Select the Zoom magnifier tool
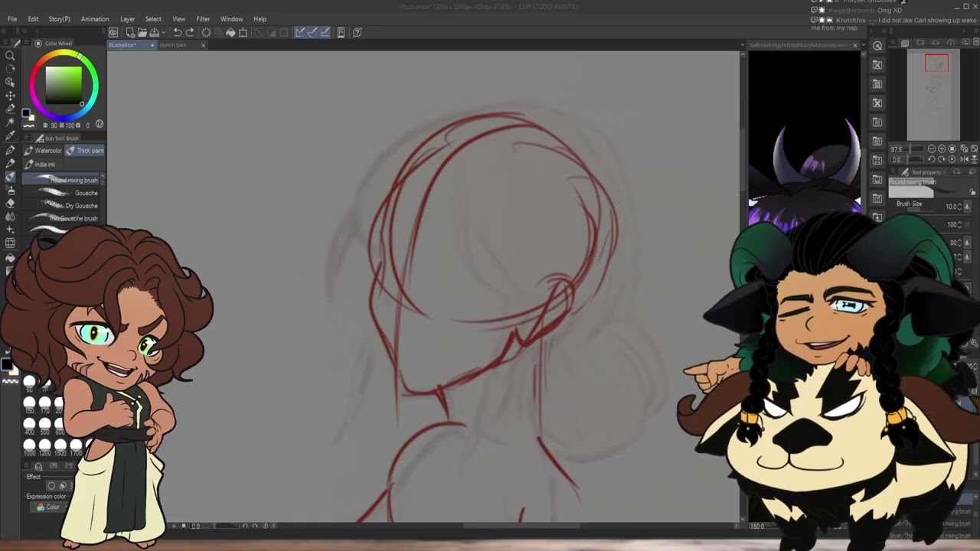Viewport: 980px width, 551px height. tap(11, 56)
